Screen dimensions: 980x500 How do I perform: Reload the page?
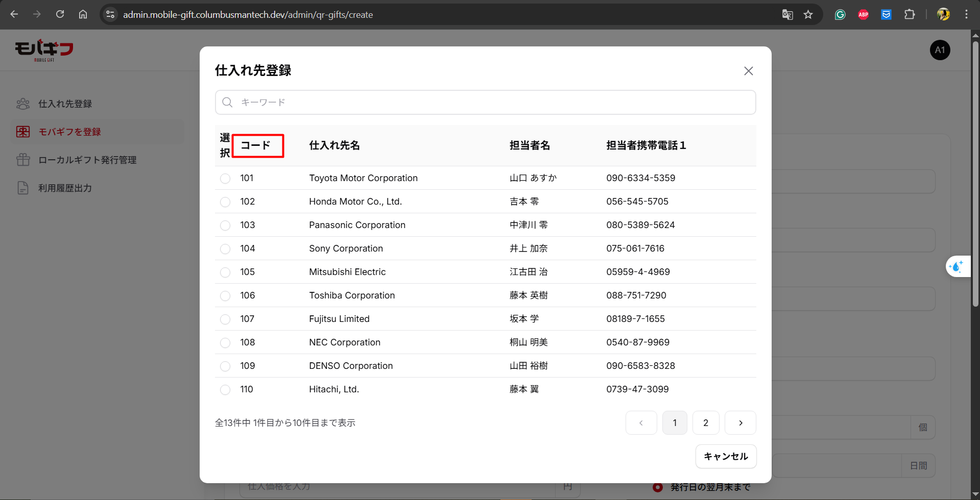tap(60, 14)
